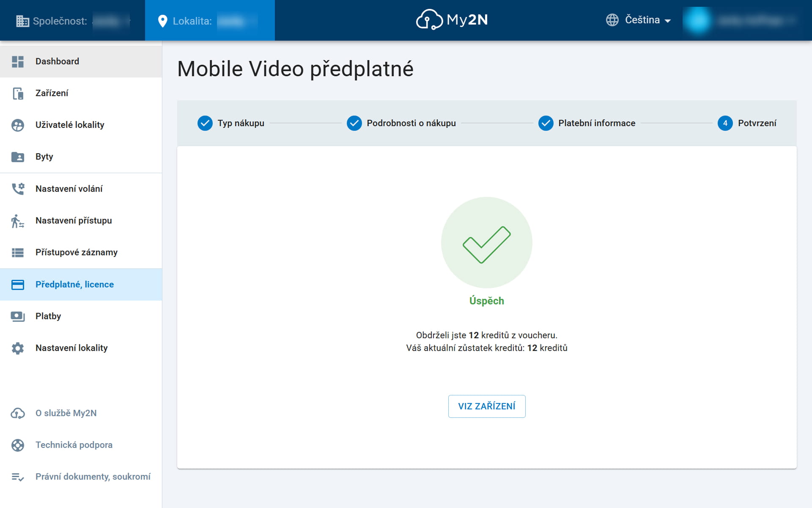Open Právní dokumenty, soukromí link
812x508 pixels.
[81, 477]
